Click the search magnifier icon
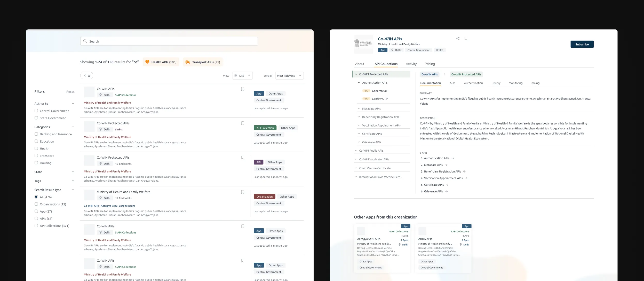The width and height of the screenshot is (644, 281). [85, 41]
